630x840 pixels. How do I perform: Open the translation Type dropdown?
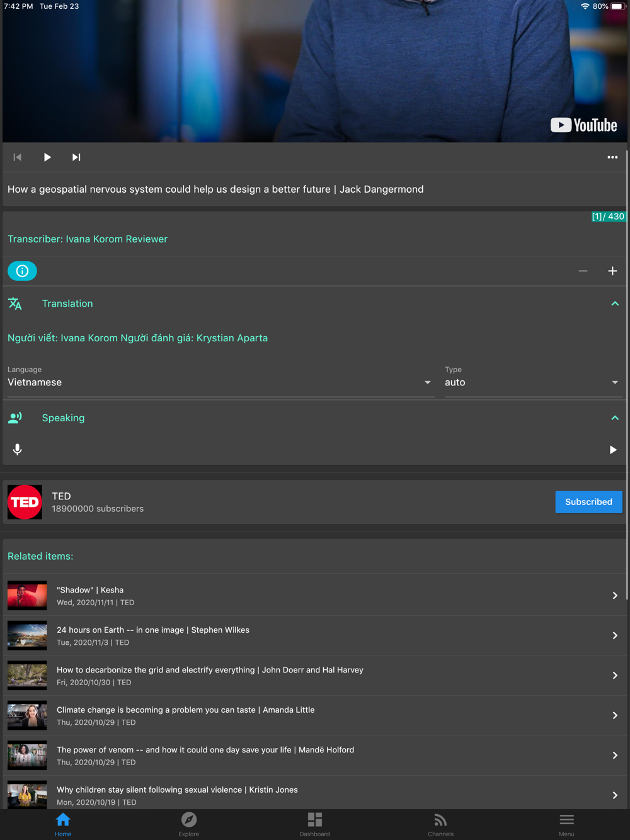pyautogui.click(x=532, y=383)
